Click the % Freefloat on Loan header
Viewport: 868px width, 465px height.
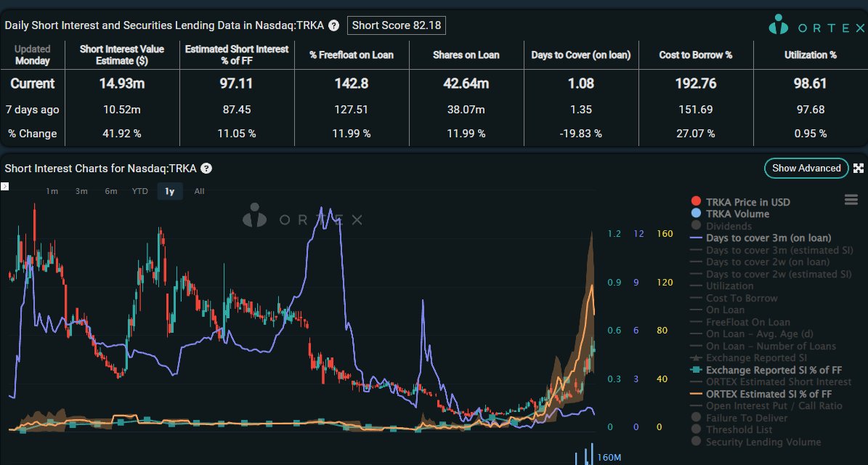tap(352, 54)
